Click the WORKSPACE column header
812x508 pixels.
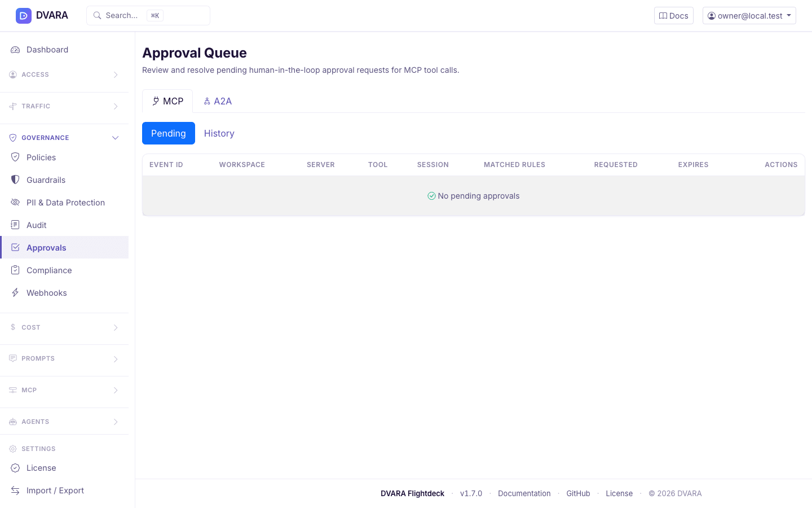point(242,165)
